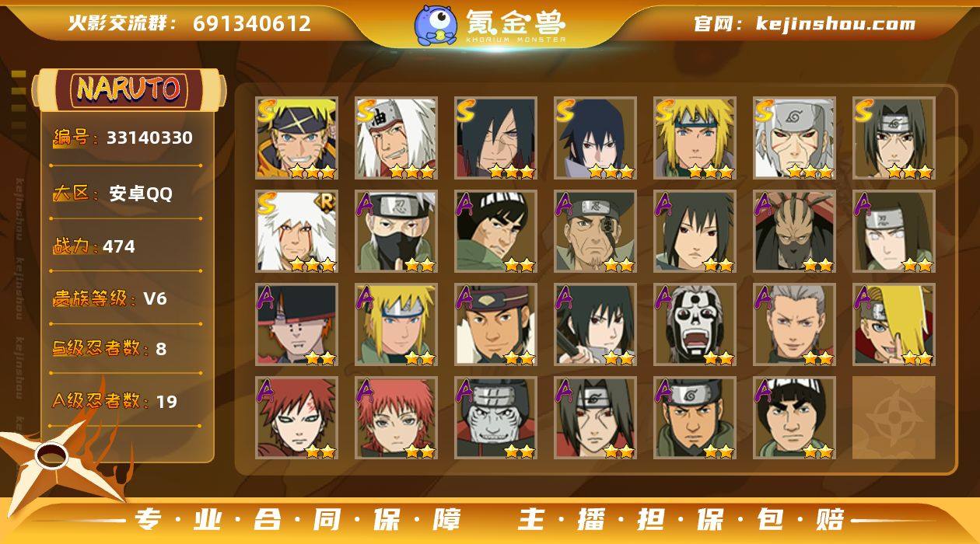This screenshot has width=980, height=544.
Task: Choose the masked Kakashi A-rank portrait
Action: tap(396, 232)
